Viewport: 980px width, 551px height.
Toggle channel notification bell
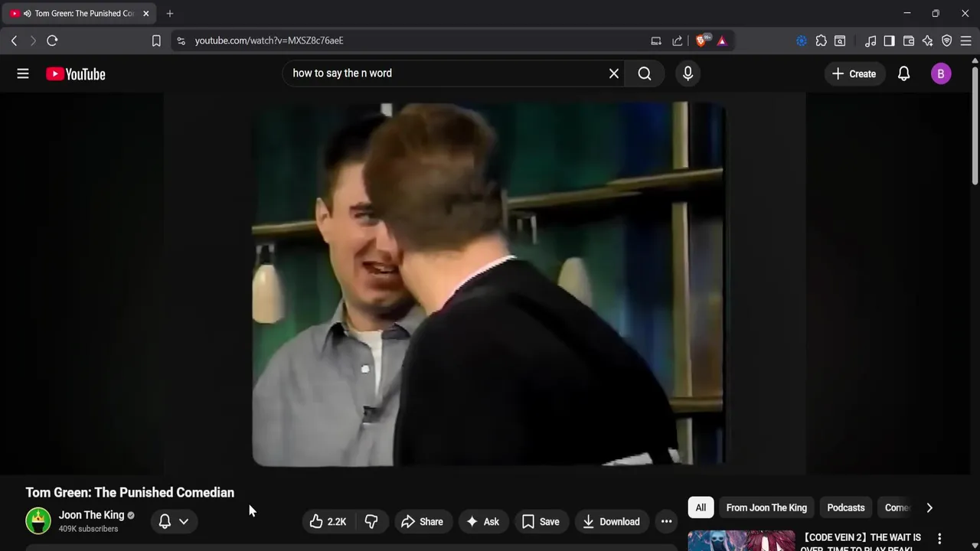(165, 521)
